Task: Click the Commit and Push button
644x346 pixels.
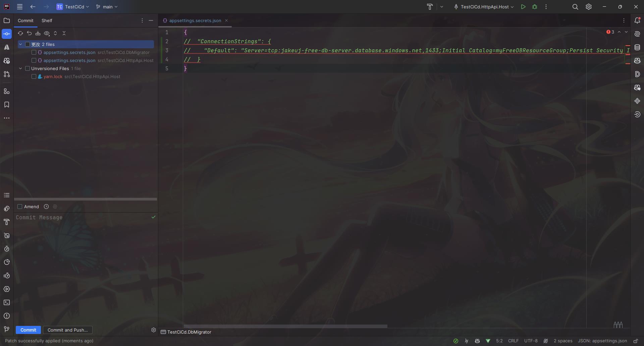Action: click(67, 330)
